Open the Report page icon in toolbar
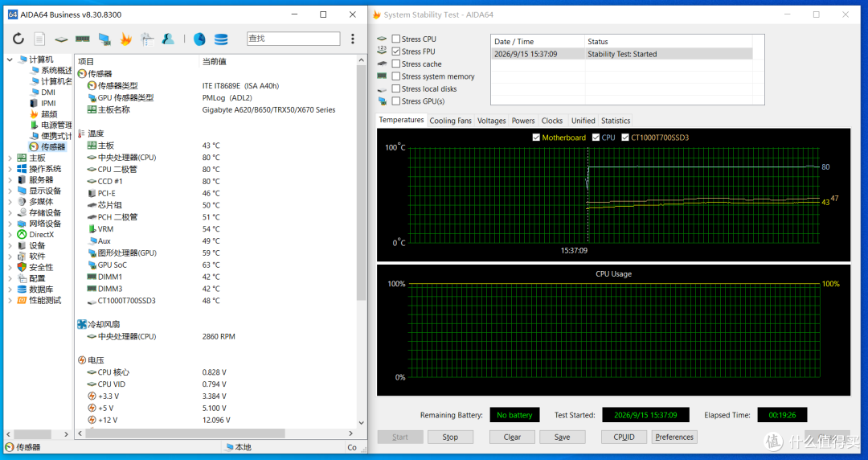 [x=39, y=39]
